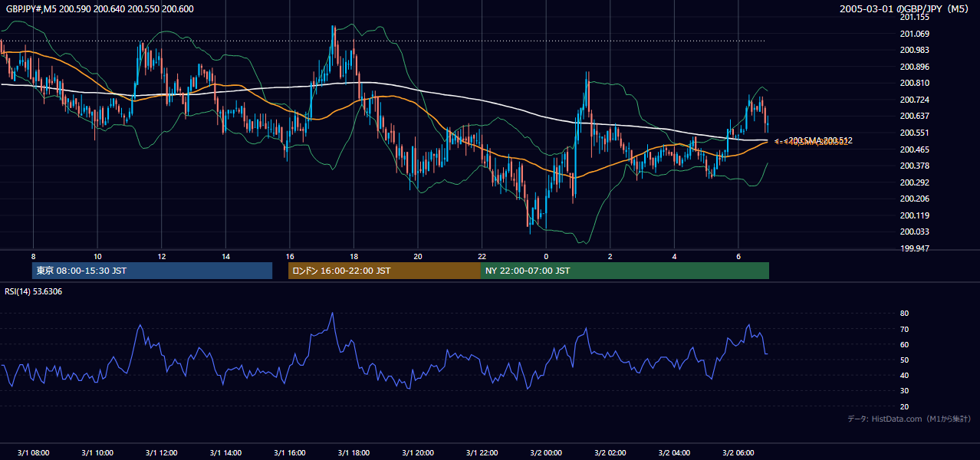The height and width of the screenshot is (460, 980).
Task: Click price axis label 200.292
Action: click(915, 182)
